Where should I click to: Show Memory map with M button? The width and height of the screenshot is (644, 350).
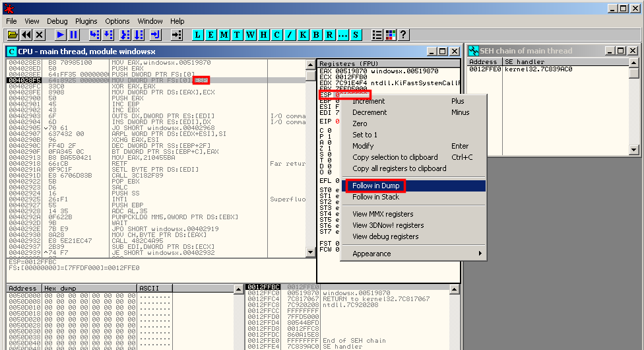click(x=224, y=34)
